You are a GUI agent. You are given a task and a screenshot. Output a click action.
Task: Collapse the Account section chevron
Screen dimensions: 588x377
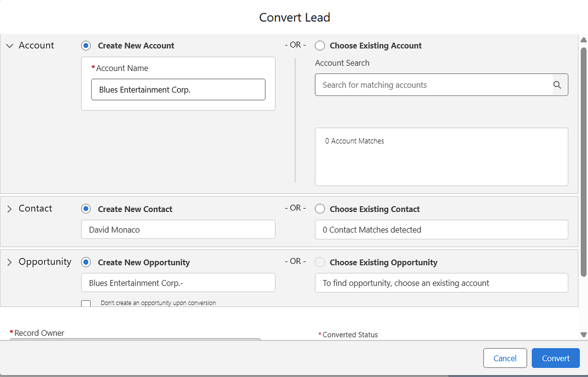(9, 46)
